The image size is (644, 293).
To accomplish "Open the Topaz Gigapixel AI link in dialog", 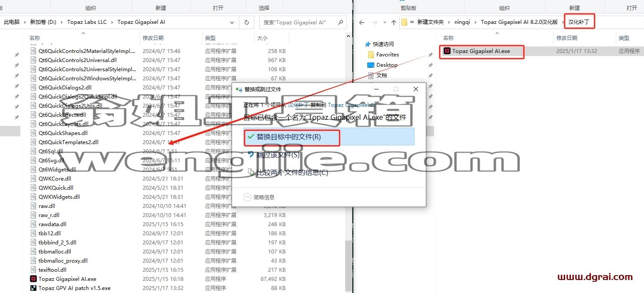I will (351, 105).
